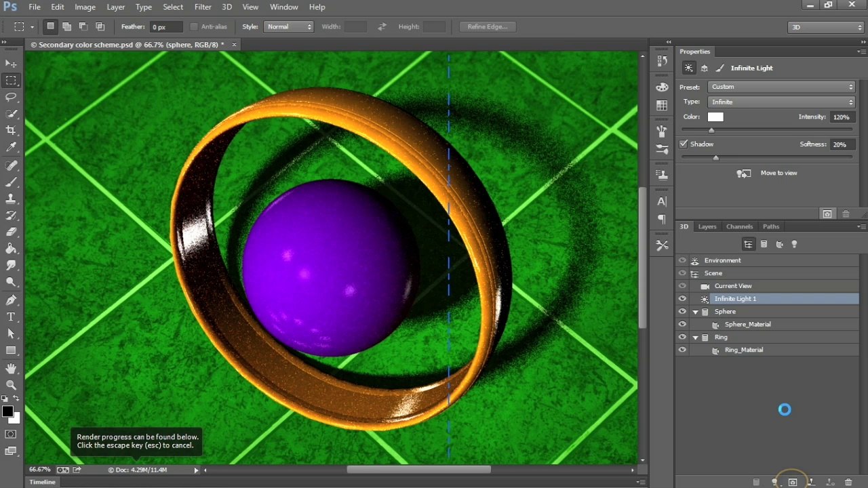Delete selected 3D object with trash icon

tap(848, 482)
